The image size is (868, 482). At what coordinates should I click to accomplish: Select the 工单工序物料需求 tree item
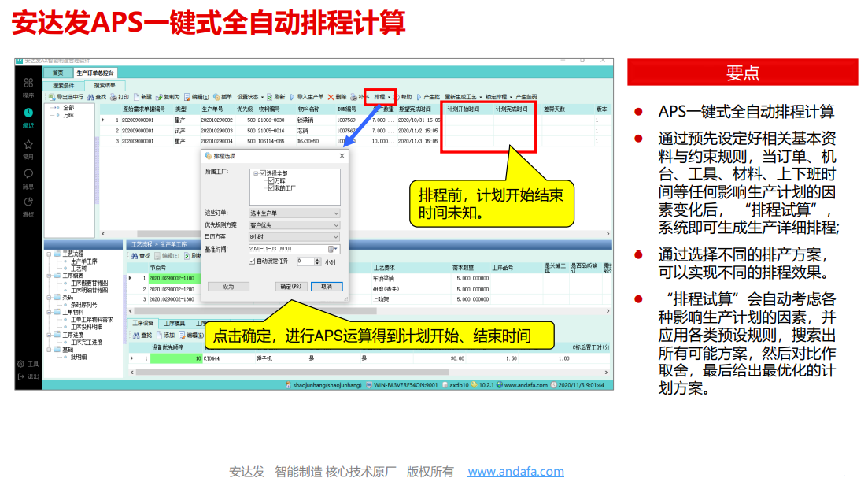(x=92, y=320)
